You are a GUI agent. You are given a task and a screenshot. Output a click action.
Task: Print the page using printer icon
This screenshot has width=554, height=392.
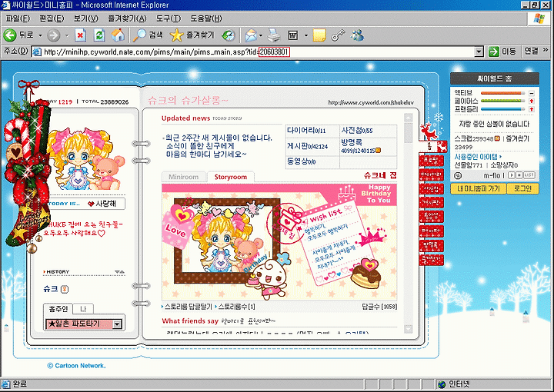(273, 35)
